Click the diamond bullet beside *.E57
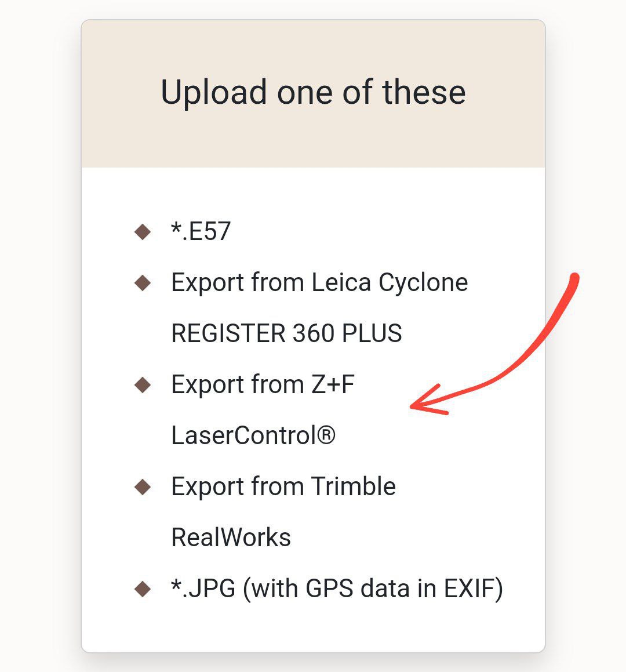 point(143,232)
